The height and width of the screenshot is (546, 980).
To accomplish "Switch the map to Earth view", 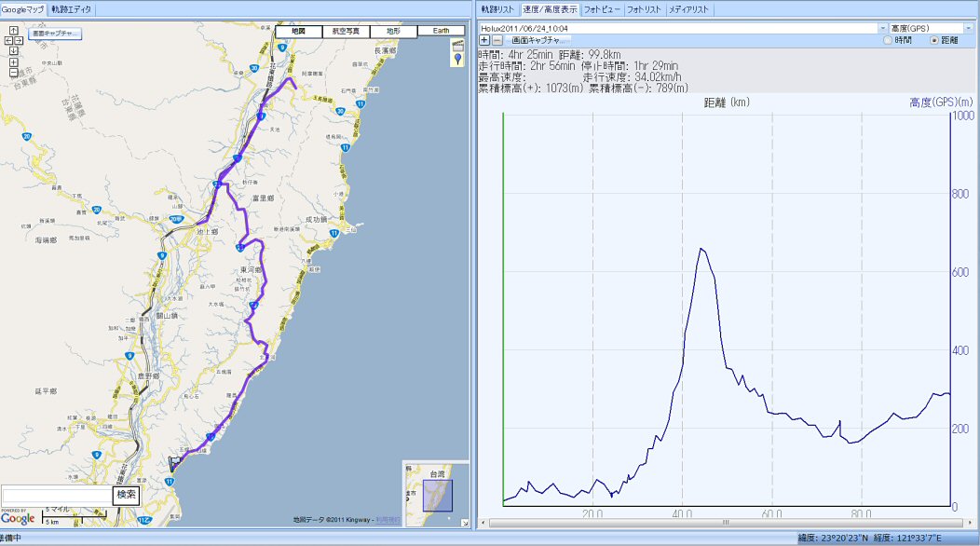I will (442, 31).
